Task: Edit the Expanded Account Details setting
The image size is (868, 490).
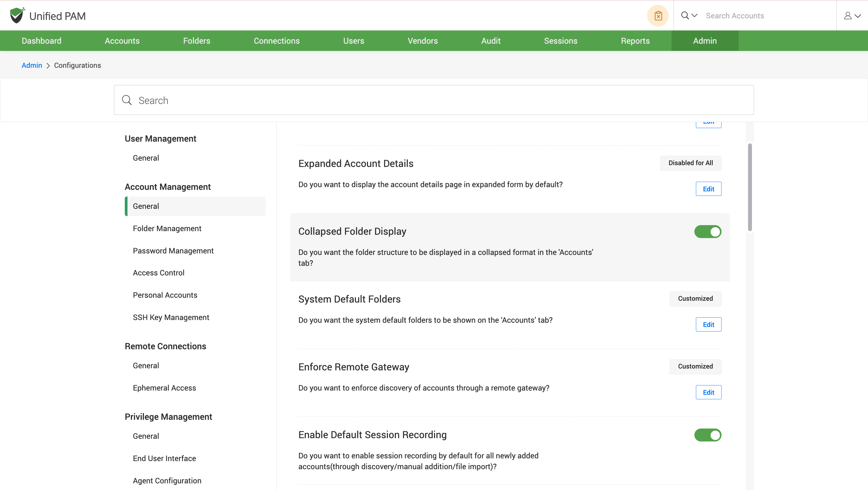Action: point(708,189)
